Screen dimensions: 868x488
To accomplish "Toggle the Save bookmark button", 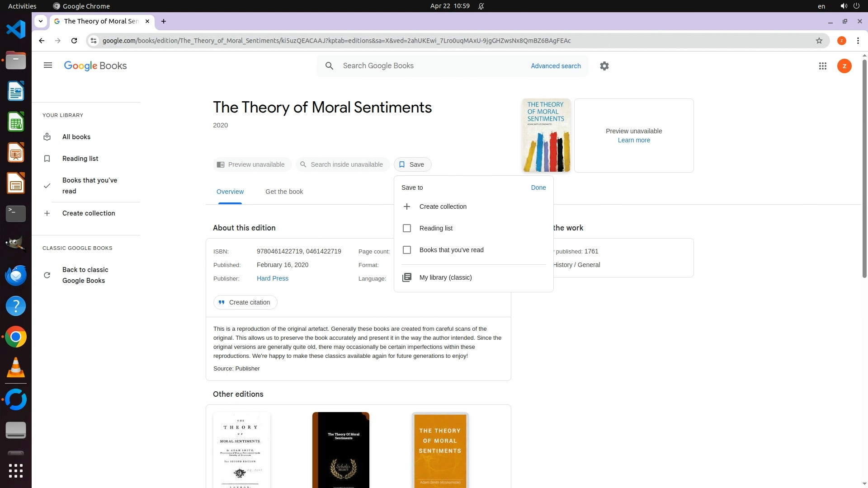I will click(412, 164).
